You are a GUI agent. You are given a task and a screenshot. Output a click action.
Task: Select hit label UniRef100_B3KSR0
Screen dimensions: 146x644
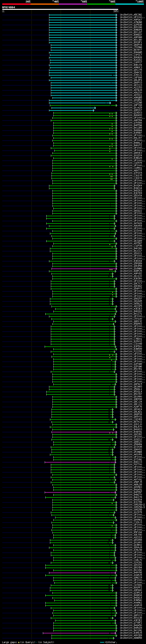coord(131,279)
